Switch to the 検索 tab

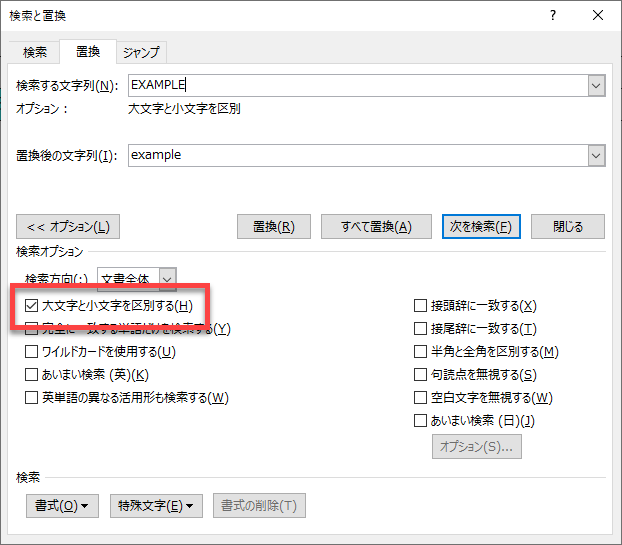[x=35, y=52]
